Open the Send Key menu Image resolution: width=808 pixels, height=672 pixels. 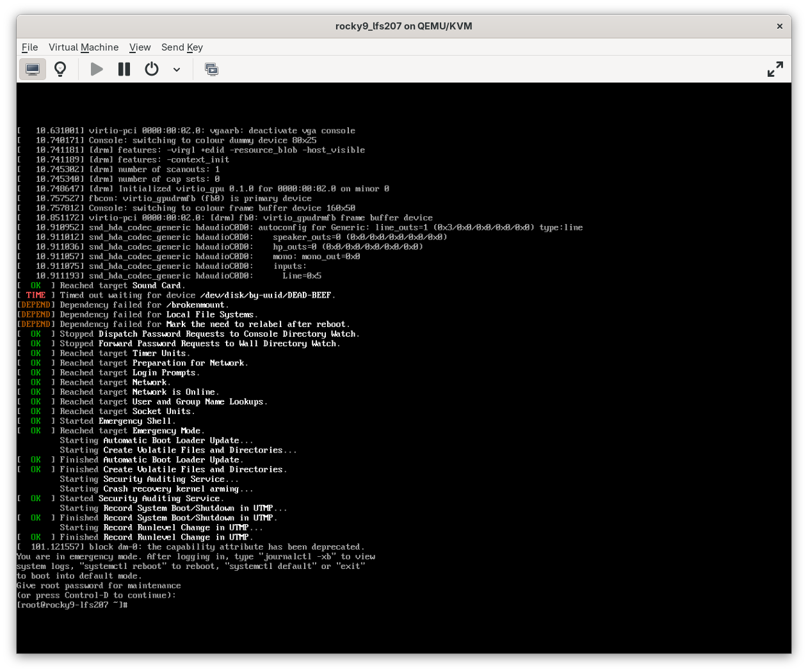(x=182, y=47)
